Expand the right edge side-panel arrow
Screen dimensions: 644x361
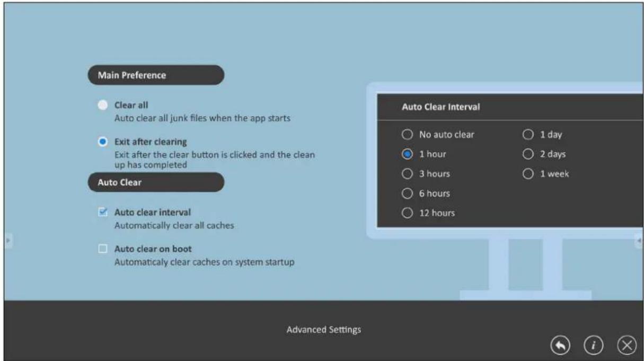(639, 241)
